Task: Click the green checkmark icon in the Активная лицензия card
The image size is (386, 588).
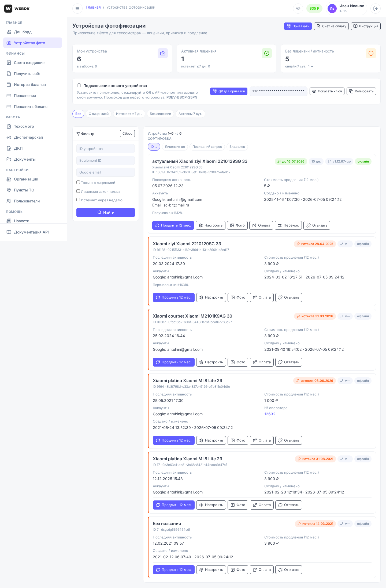Action: coord(267,53)
